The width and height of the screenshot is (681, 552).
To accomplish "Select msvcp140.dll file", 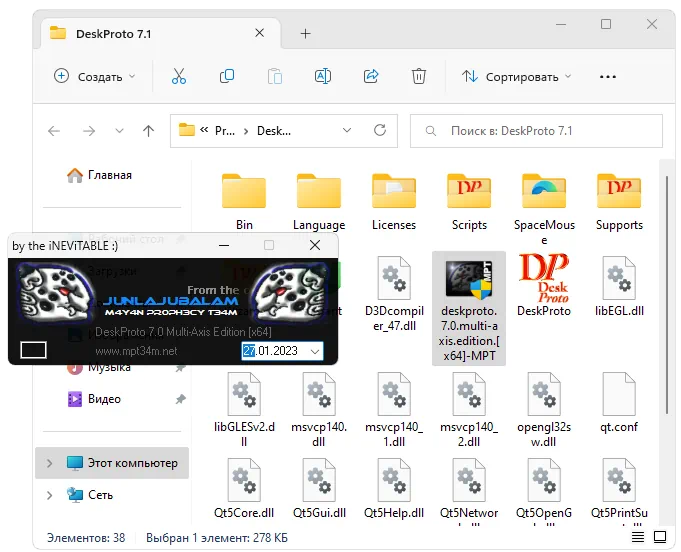I will 319,410.
